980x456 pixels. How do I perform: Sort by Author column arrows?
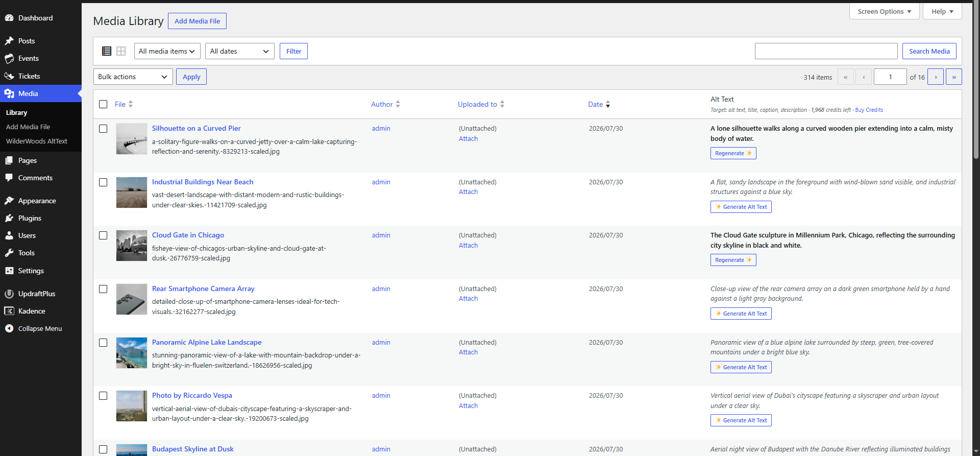(398, 104)
